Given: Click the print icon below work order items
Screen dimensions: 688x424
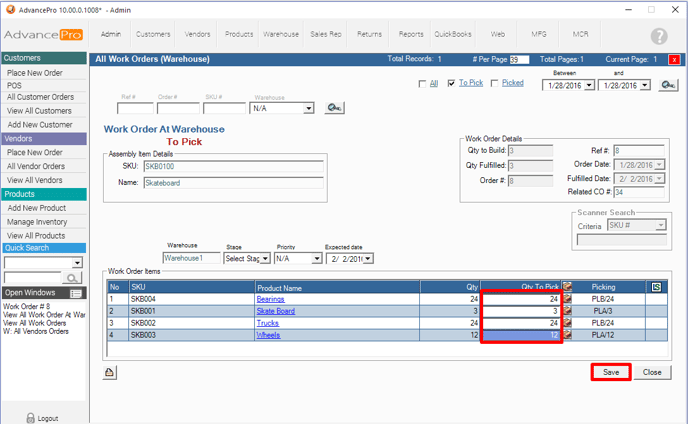Looking at the screenshot, I should 110,372.
